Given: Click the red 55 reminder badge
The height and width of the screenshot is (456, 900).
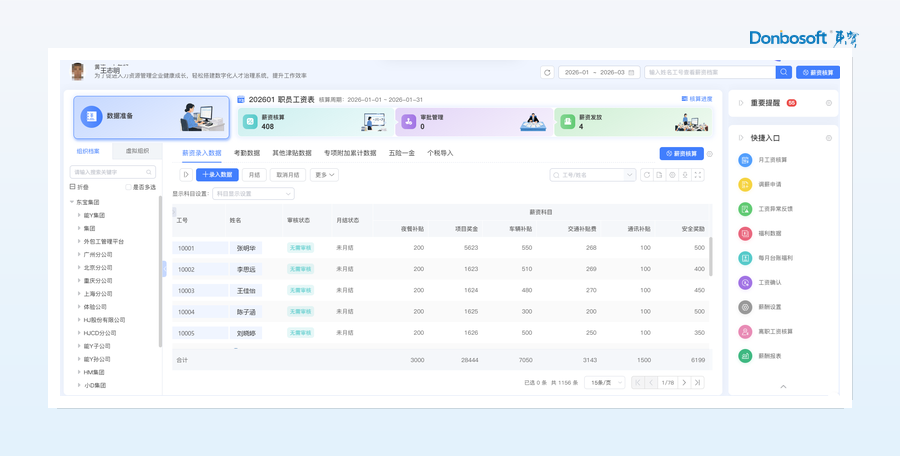Looking at the screenshot, I should click(792, 103).
